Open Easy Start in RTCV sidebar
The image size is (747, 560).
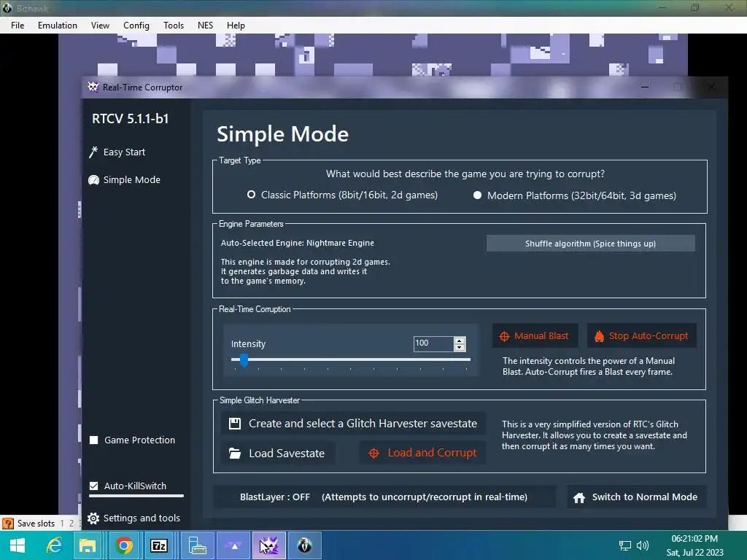117,152
